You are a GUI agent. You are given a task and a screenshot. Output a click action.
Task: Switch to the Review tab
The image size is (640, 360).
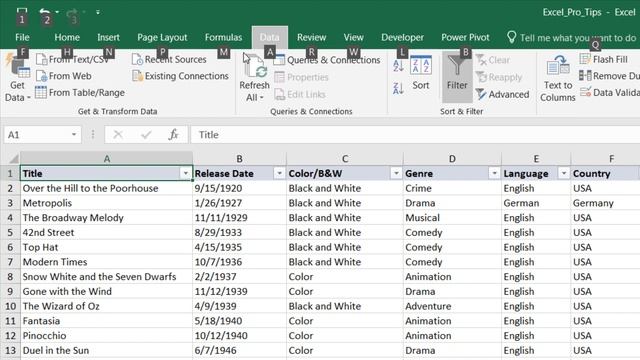(x=311, y=38)
